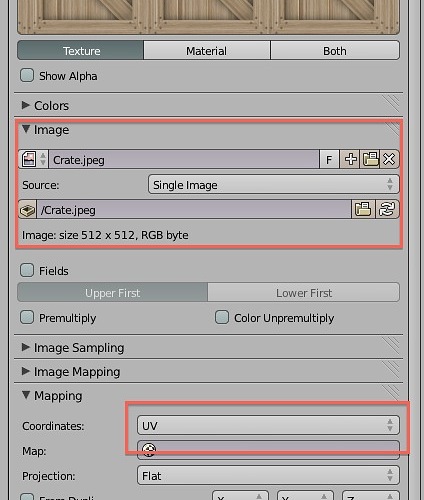Viewport: 424px width, 500px height.
Task: Click the fake user F button
Action: point(329,160)
